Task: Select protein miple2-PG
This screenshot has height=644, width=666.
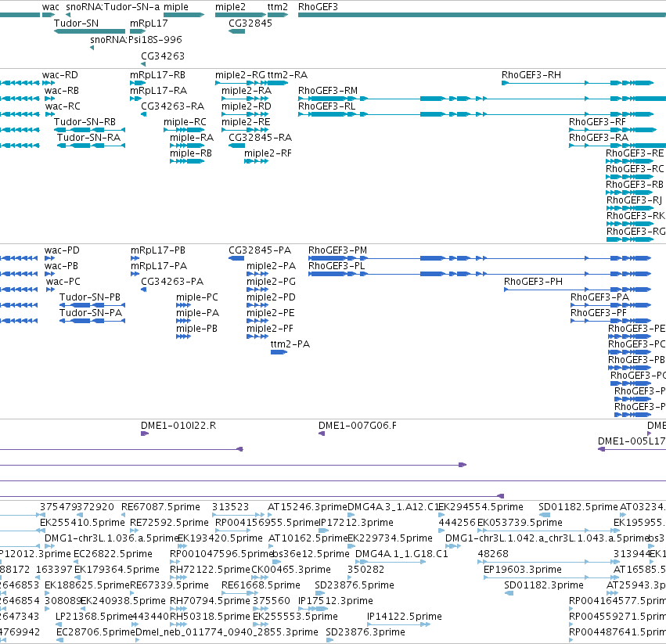Action: click(257, 290)
